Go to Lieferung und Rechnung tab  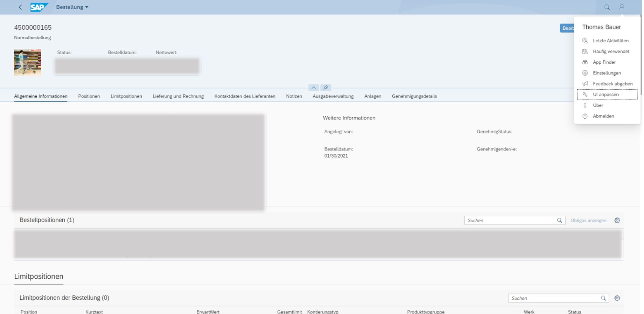coord(178,96)
